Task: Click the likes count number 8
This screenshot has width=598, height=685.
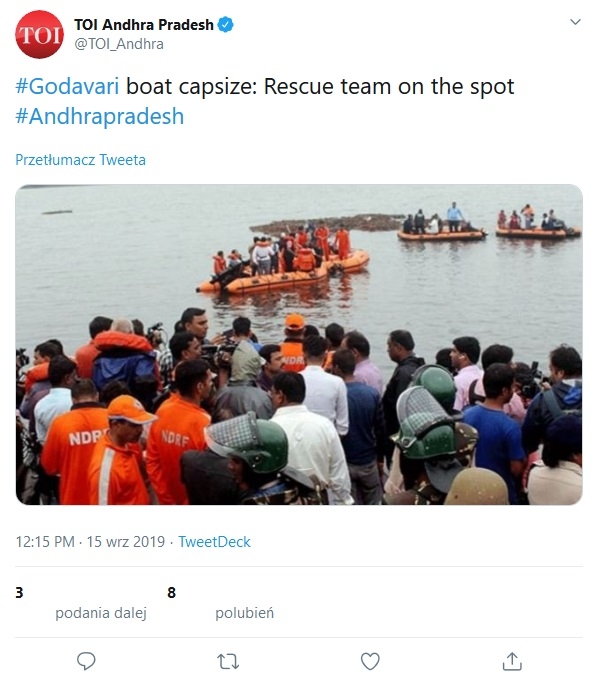Action: 171,593
